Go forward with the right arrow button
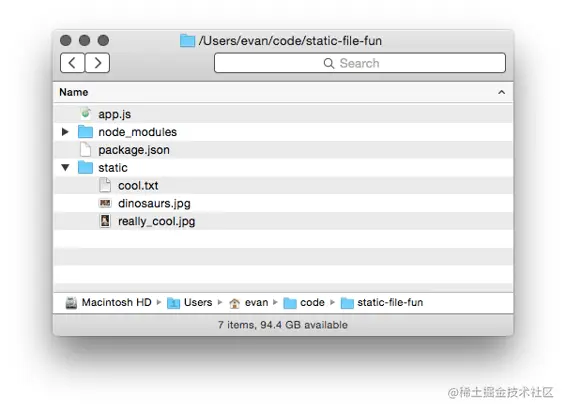Image resolution: width=566 pixels, height=411 pixels. tap(97, 63)
